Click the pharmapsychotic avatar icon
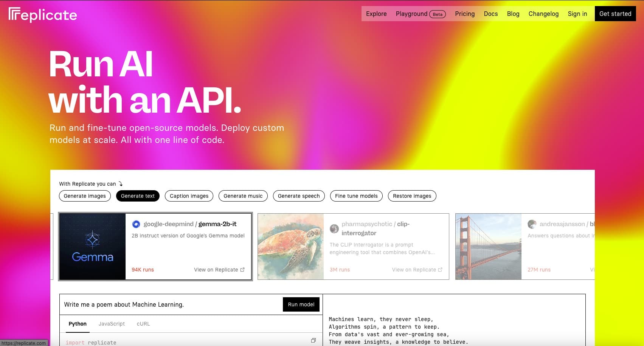 334,228
